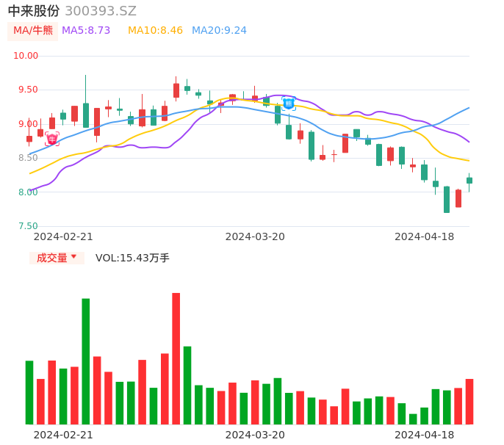Click the VOL:15.43万手 volume readout
The width and height of the screenshot is (504, 445).
point(132,258)
